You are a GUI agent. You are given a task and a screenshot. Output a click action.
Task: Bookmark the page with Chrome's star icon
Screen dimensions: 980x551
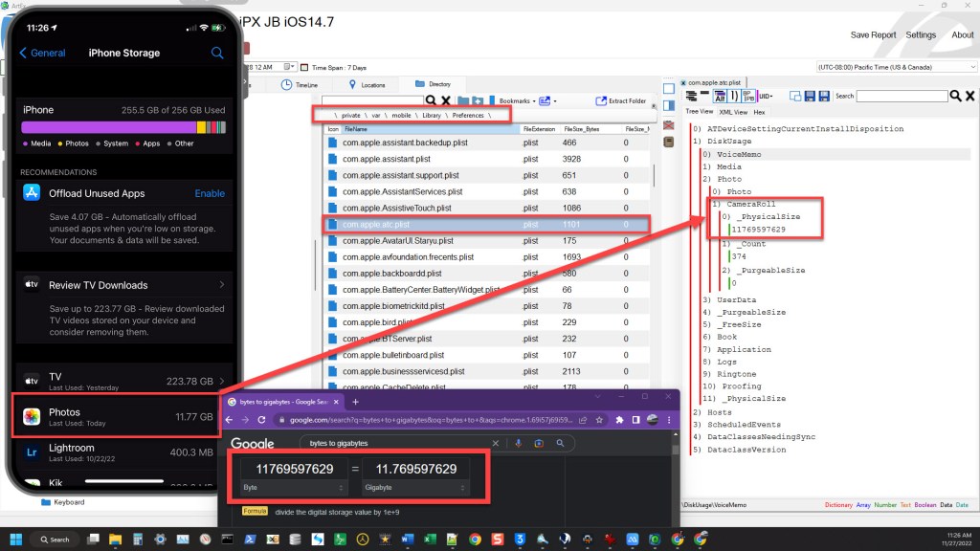[x=601, y=420]
